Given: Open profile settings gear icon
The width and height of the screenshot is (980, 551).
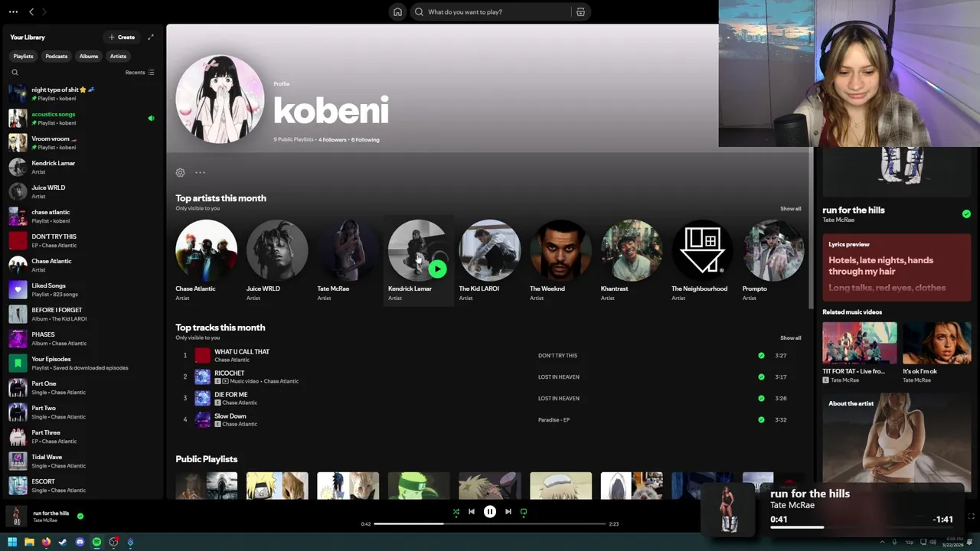Looking at the screenshot, I should click(180, 172).
